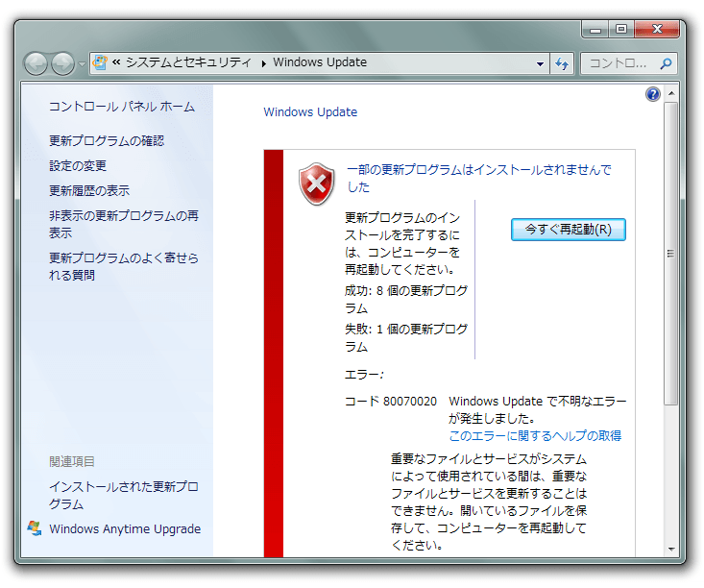The image size is (704, 588).
Task: Click 成功: 8 個の更新プログラム text
Action: [x=406, y=300]
